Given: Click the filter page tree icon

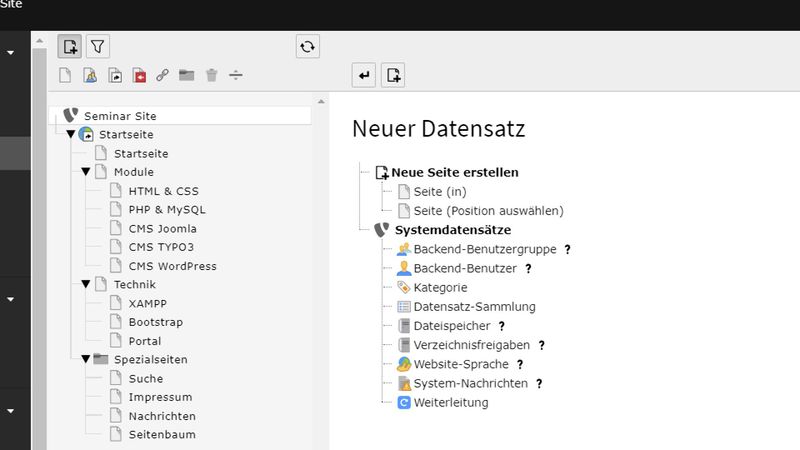Looking at the screenshot, I should point(98,46).
